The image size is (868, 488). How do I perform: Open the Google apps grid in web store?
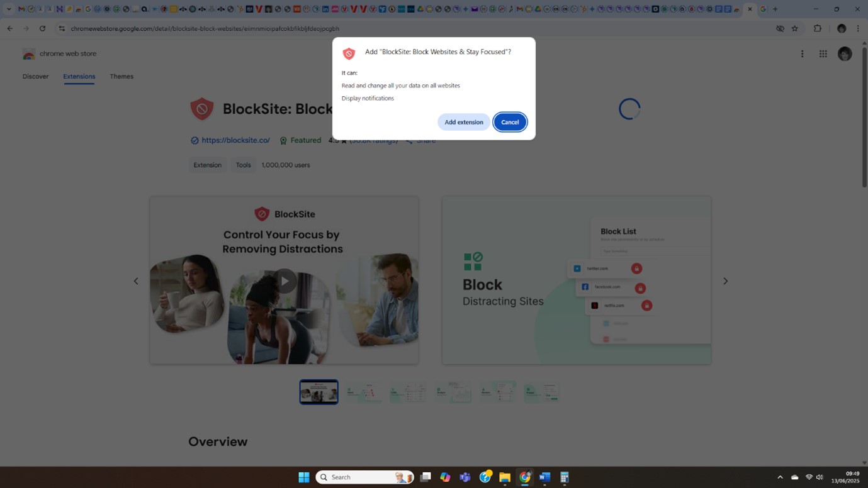pos(823,54)
